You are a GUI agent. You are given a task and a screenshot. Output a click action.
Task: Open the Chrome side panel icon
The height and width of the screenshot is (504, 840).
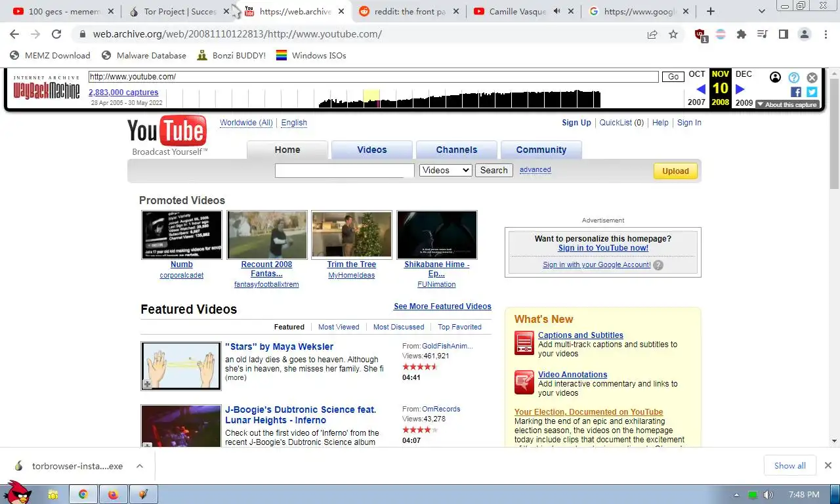point(783,34)
